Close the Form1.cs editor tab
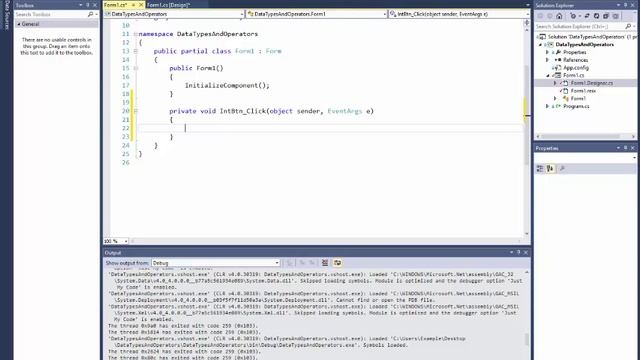This screenshot has width=640, height=360. (141, 5)
